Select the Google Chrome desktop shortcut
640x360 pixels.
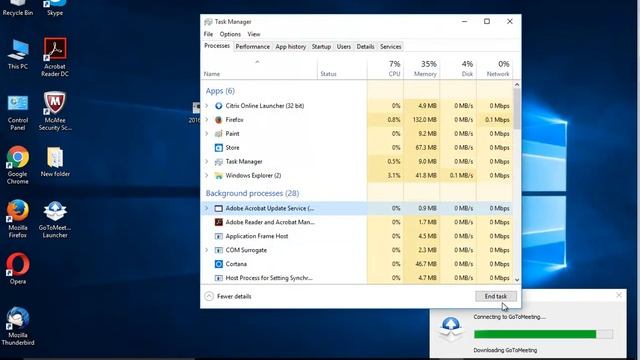click(x=18, y=165)
